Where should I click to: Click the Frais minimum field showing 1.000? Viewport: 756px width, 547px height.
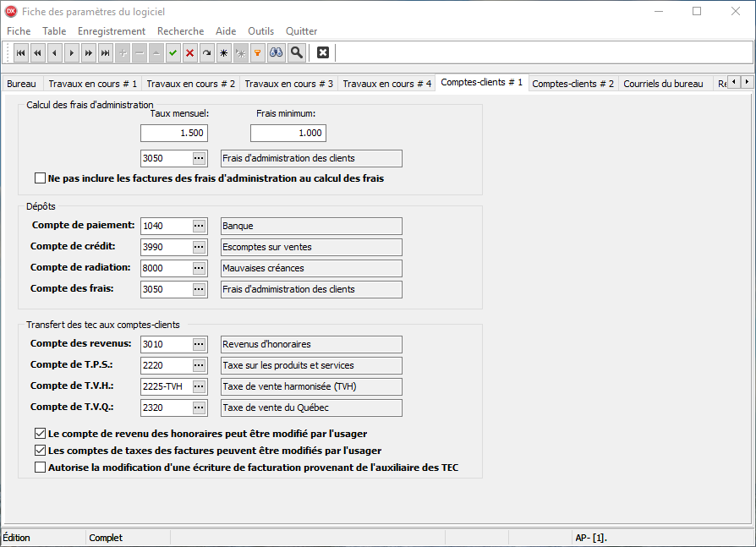click(288, 133)
